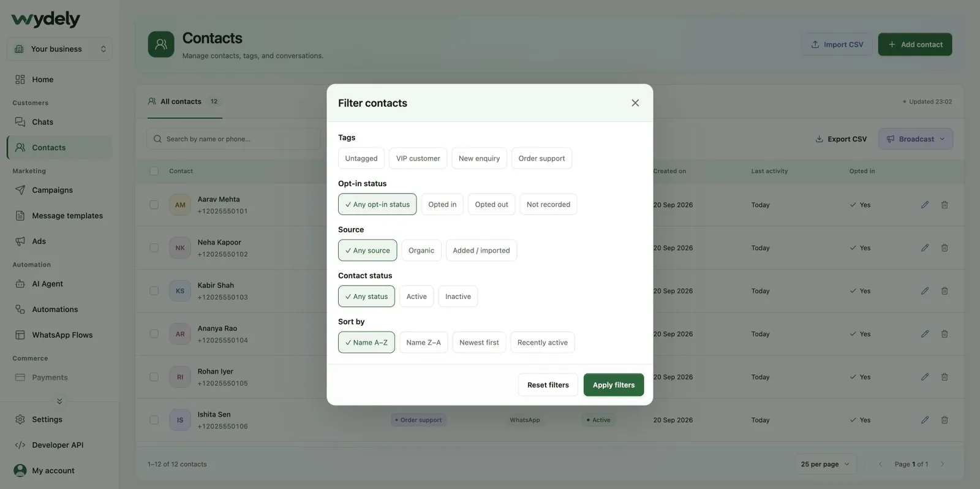The height and width of the screenshot is (489, 980).
Task: Open the Your business switcher
Action: tap(59, 49)
